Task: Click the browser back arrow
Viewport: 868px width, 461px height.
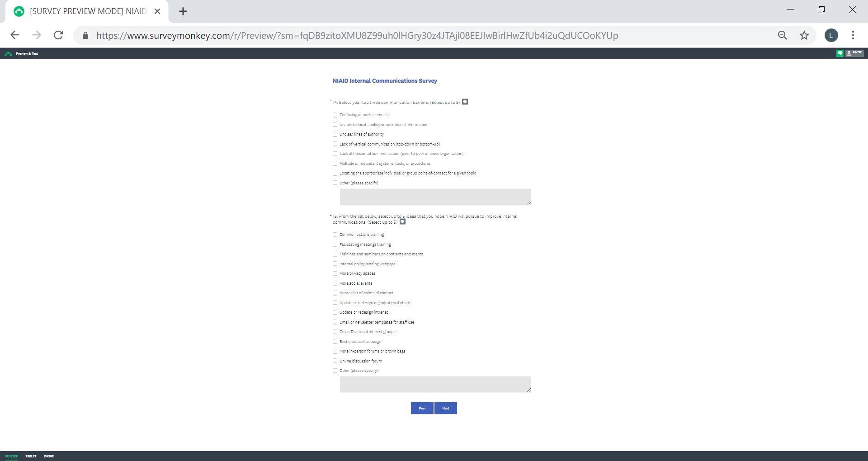Action: coord(15,35)
